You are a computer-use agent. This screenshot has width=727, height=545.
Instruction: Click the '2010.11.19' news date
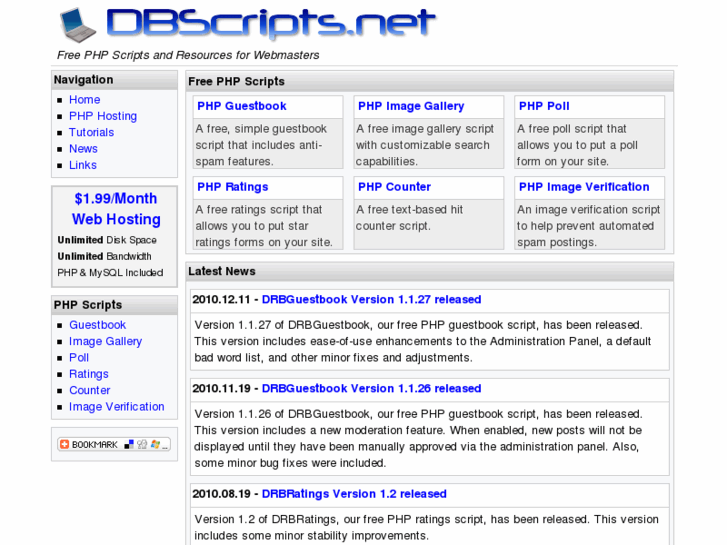coord(221,389)
